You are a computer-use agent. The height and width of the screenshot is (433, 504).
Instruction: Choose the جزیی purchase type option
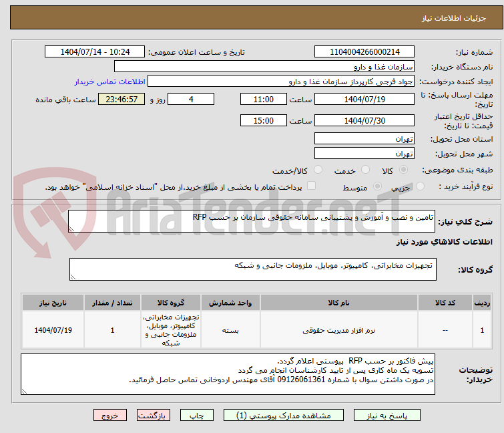coord(420,186)
